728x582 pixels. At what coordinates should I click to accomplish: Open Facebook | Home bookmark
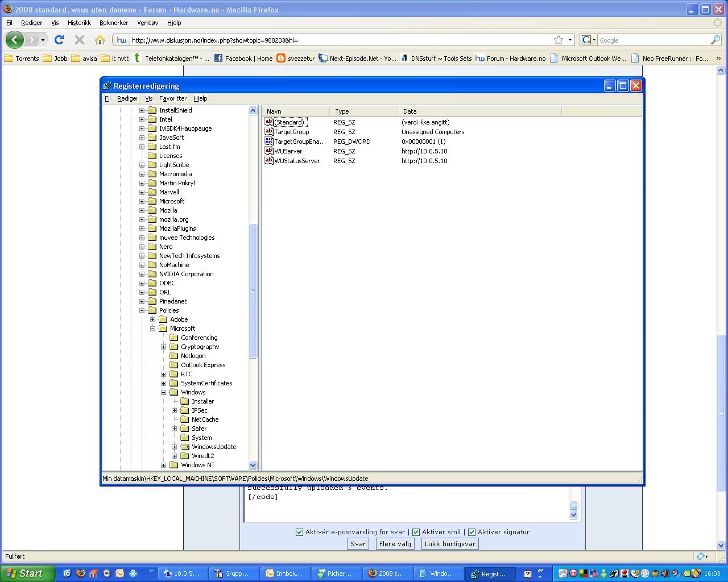pos(243,58)
